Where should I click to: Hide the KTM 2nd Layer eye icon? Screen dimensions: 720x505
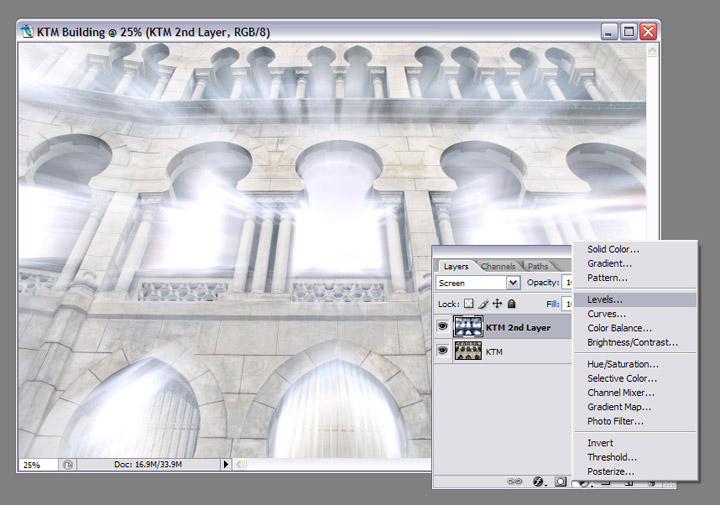click(x=443, y=326)
